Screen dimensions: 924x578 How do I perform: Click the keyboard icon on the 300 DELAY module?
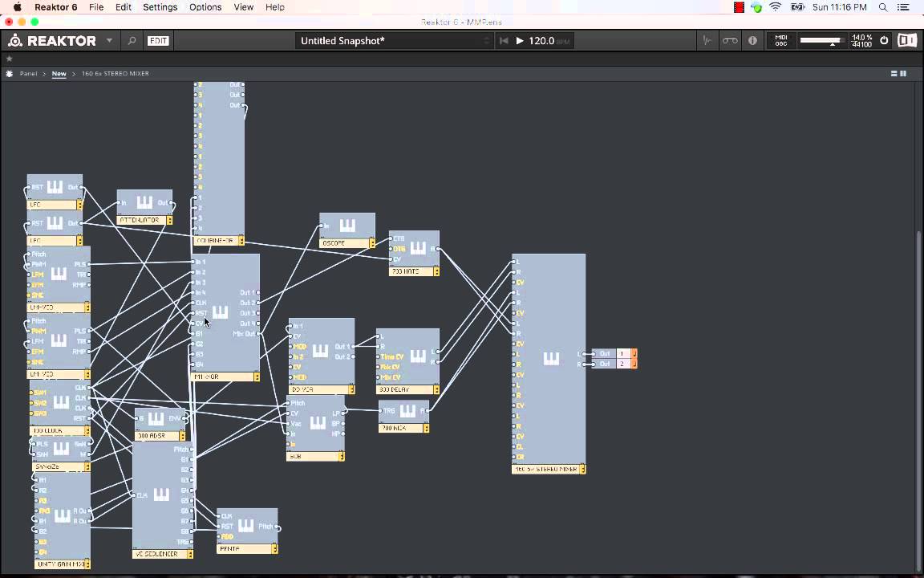pos(418,356)
